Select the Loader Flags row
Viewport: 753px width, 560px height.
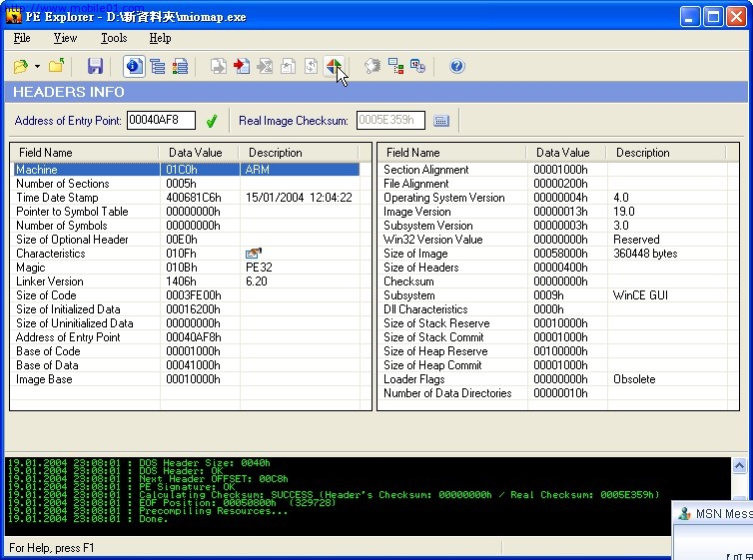(x=554, y=379)
